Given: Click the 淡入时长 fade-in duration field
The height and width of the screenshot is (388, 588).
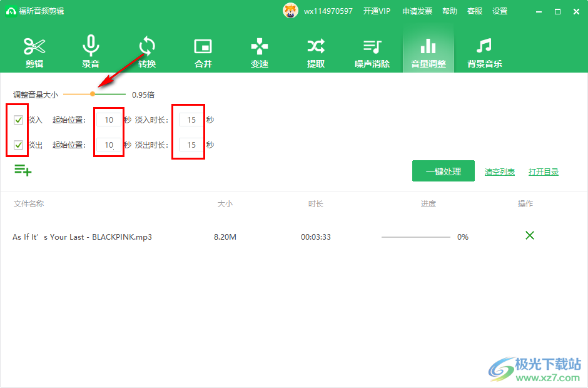Looking at the screenshot, I should pos(191,120).
